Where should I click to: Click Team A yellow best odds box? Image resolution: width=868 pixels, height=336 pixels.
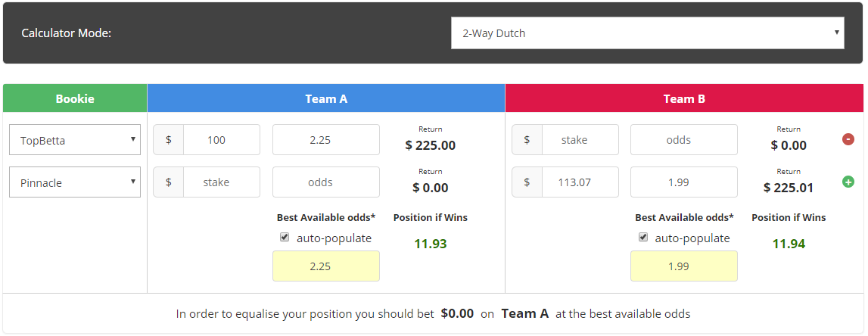(326, 266)
